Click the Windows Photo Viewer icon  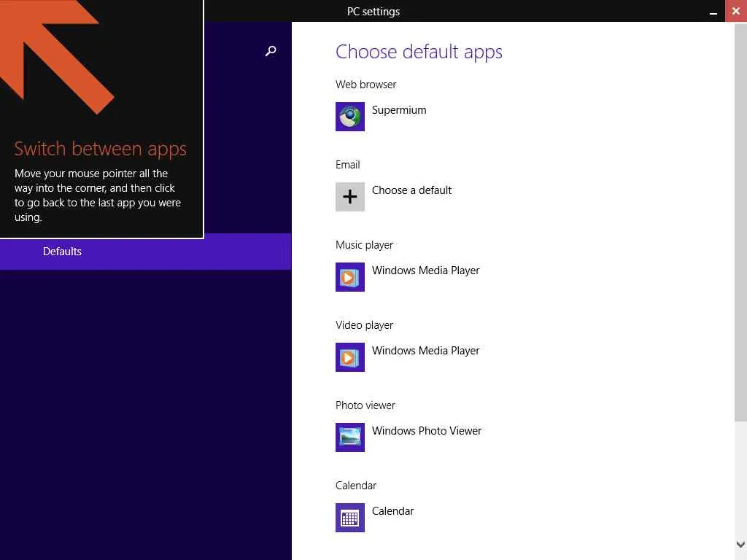coord(349,437)
